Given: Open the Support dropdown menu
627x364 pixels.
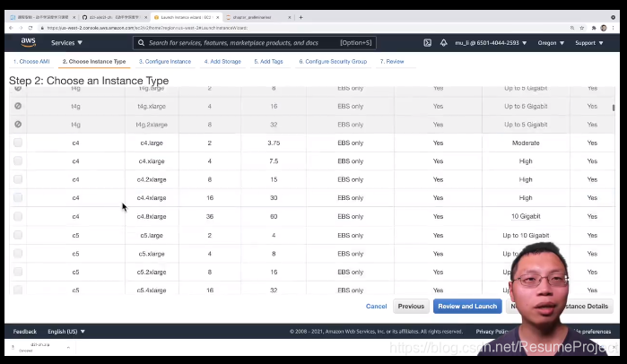Looking at the screenshot, I should (589, 43).
